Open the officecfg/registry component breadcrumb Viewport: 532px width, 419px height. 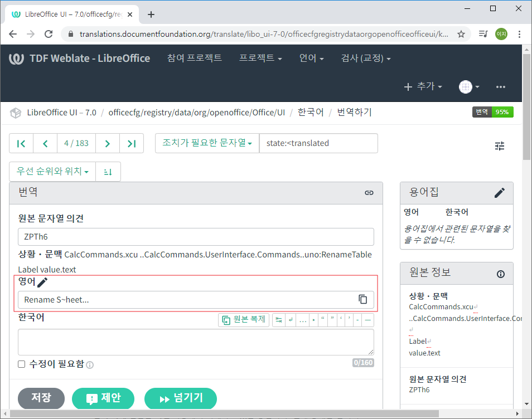[197, 113]
